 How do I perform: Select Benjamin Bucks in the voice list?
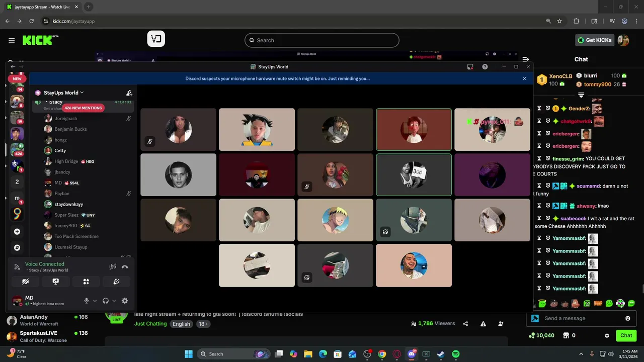pyautogui.click(x=70, y=129)
